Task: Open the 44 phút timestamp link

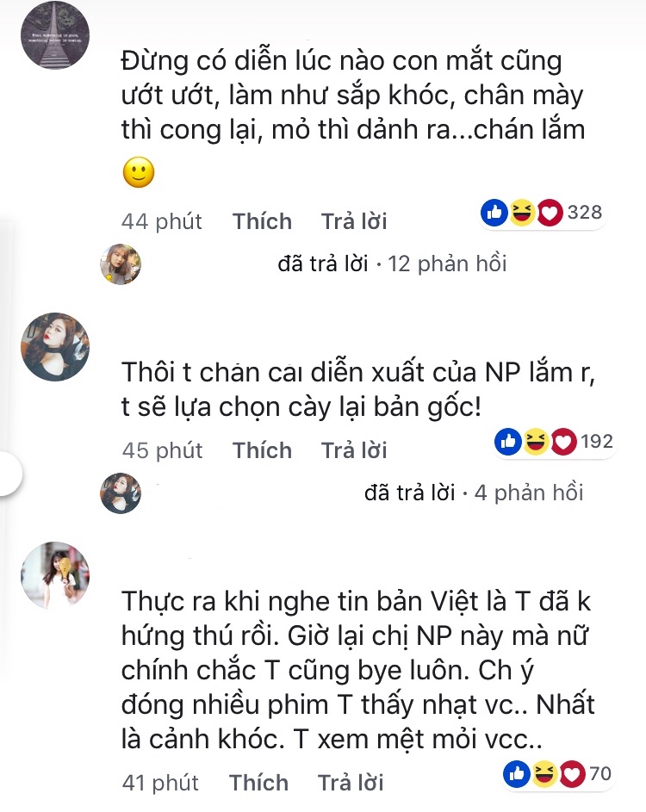Action: tap(162, 221)
